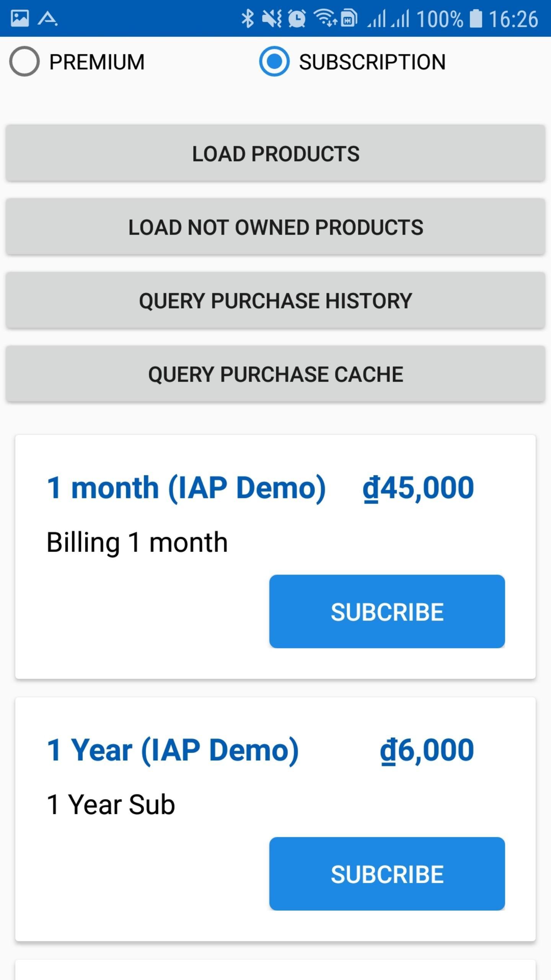
Task: Tap the alarm clock status icon
Action: point(297,18)
